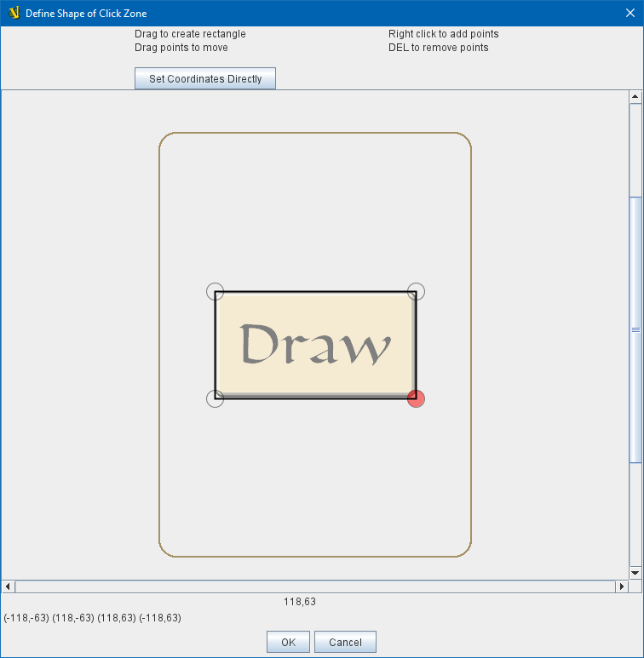Screen dimensions: 644x658
Task: Click the 'DEL to remove points' hint
Action: click(x=439, y=48)
